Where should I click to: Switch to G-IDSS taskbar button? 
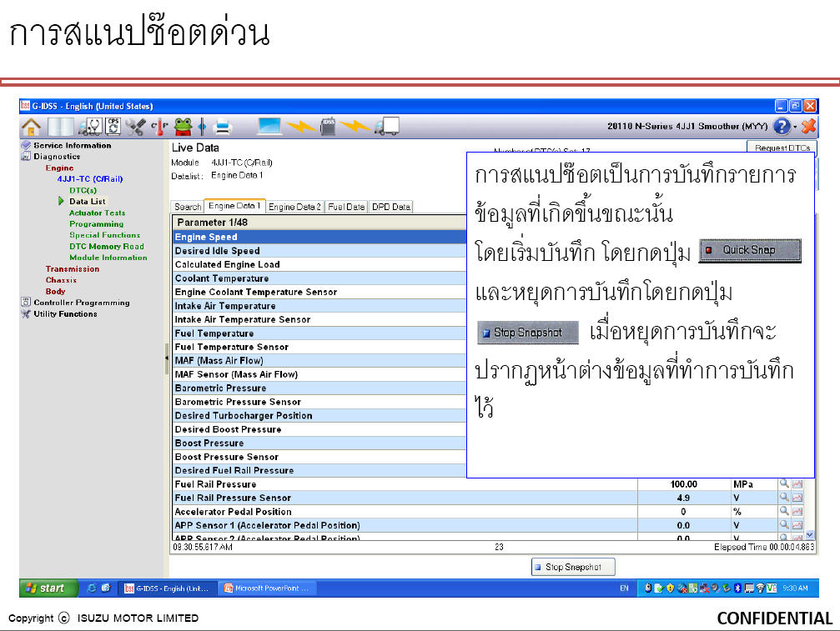pos(168,588)
